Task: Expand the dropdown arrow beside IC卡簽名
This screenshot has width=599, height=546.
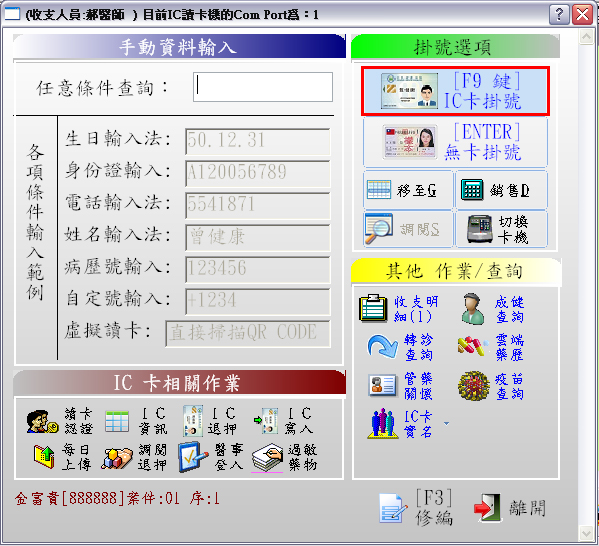Action: 446,423
